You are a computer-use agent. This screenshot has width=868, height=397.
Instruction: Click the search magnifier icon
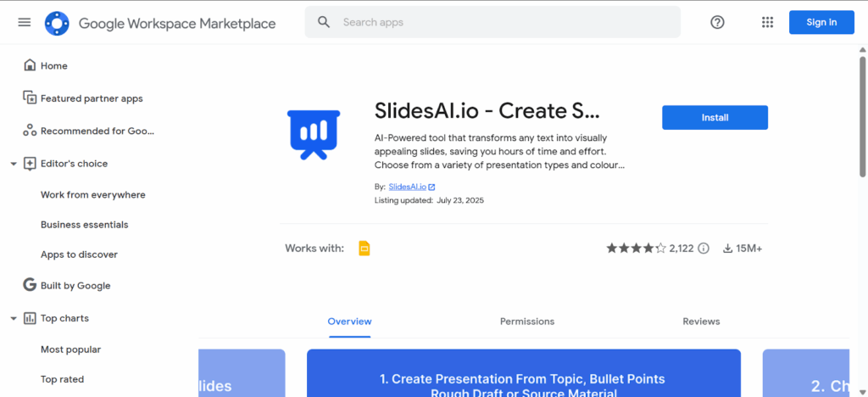(324, 22)
